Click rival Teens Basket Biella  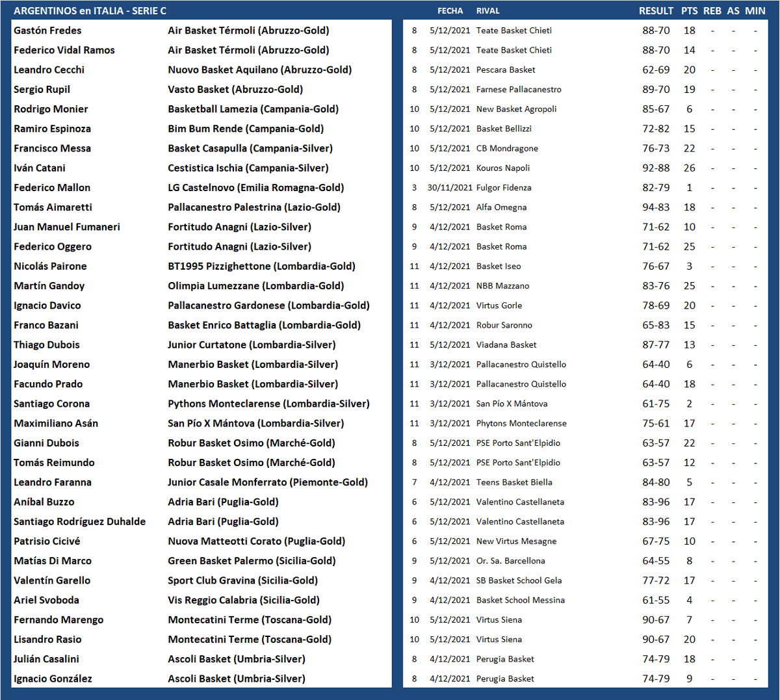(514, 482)
